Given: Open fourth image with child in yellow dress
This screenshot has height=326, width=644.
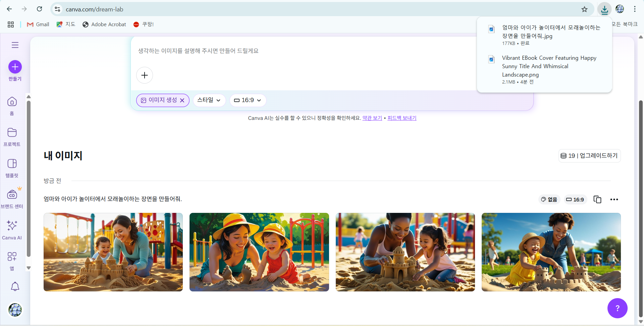Looking at the screenshot, I should [551, 252].
